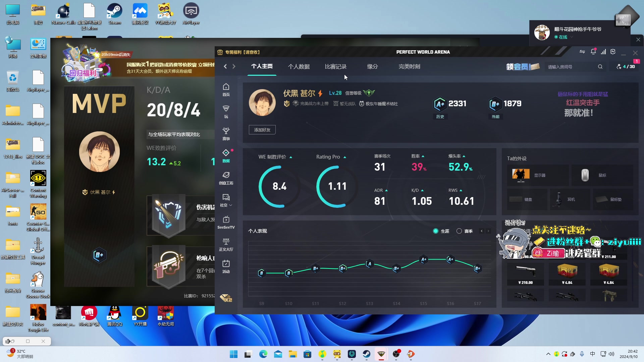Open the 缘分 tab
This screenshot has height=362, width=644.
[372, 66]
